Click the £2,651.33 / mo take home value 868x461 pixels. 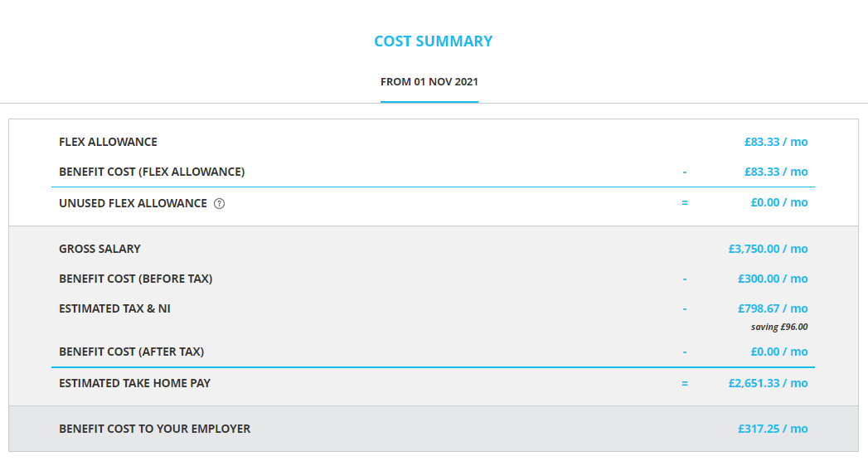[x=768, y=384]
